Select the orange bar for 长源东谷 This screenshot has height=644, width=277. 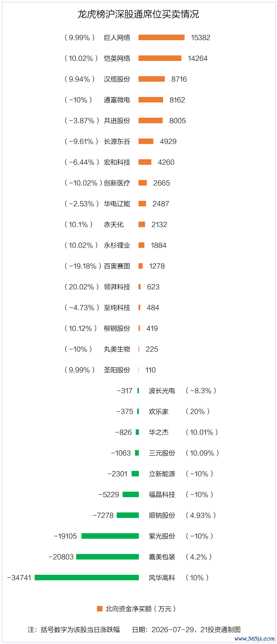[x=146, y=141]
